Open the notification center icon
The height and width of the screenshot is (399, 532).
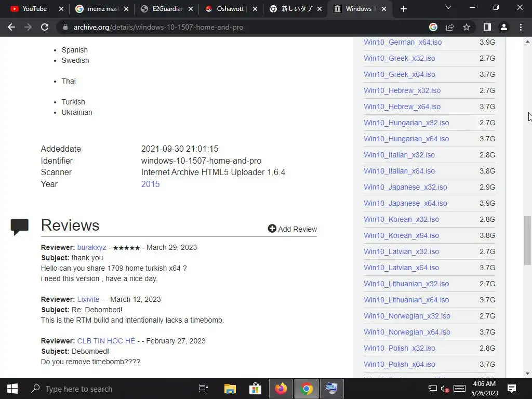512,389
